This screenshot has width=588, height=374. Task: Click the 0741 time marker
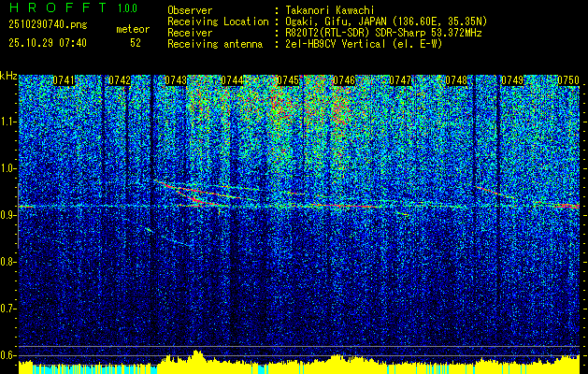(x=65, y=81)
